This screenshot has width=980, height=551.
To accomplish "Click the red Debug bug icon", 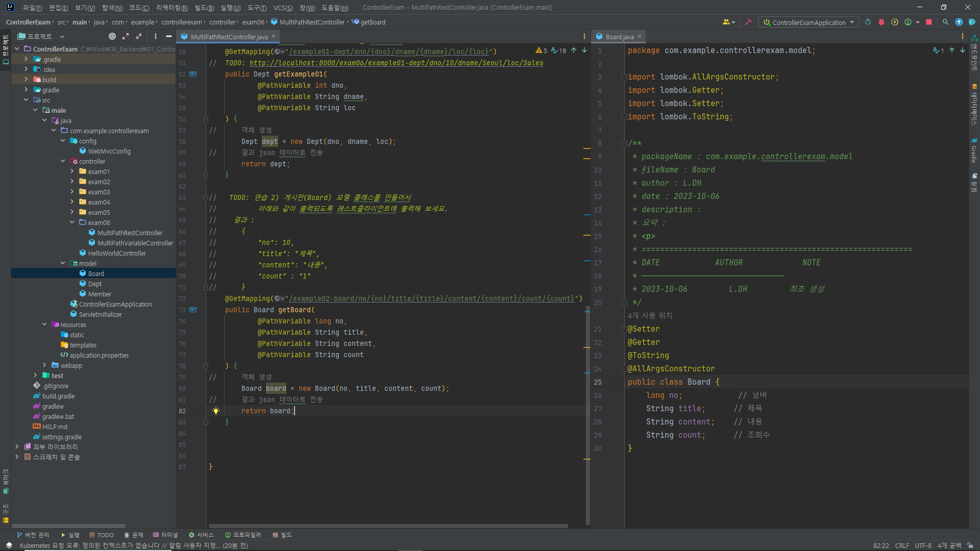I will pyautogui.click(x=881, y=22).
